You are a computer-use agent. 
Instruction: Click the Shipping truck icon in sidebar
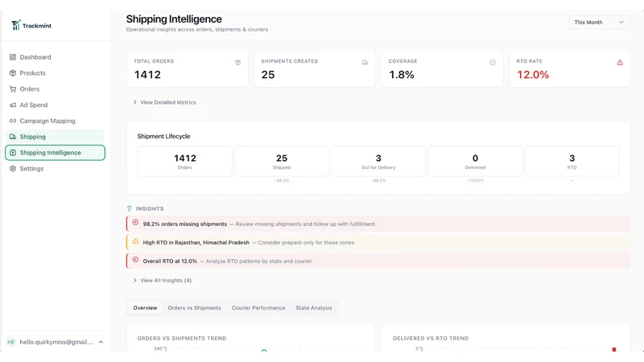coord(13,137)
